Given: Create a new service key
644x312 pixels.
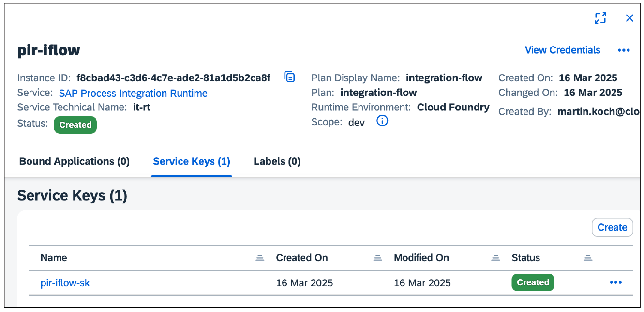Looking at the screenshot, I should point(612,227).
